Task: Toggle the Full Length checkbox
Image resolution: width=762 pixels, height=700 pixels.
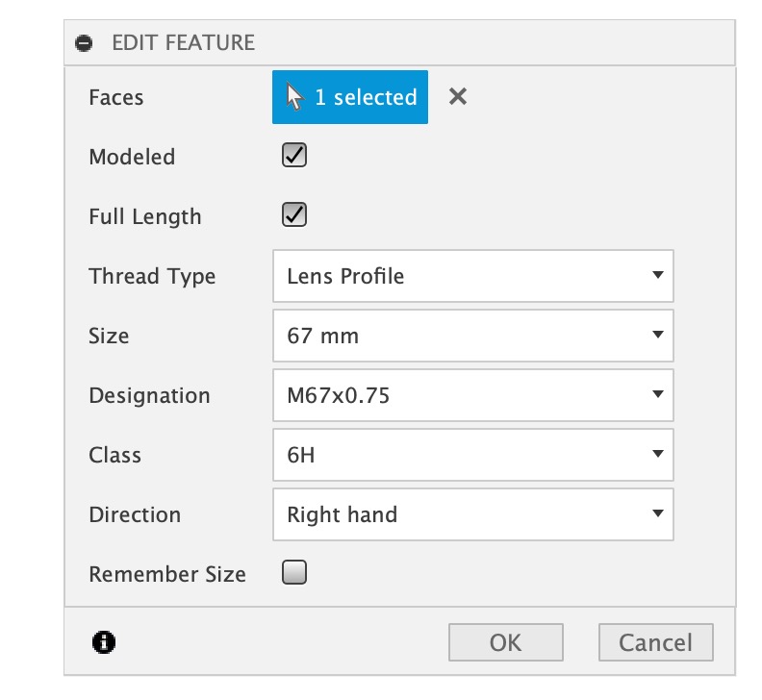Action: [x=294, y=214]
